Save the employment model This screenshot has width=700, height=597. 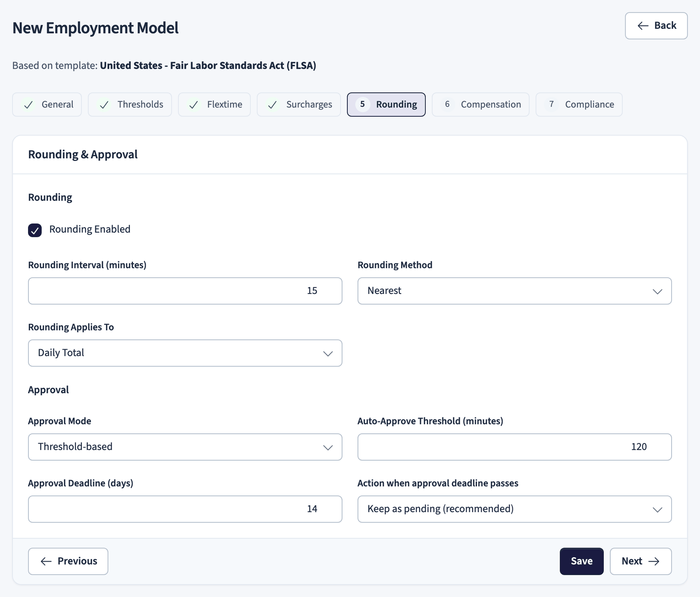tap(581, 562)
